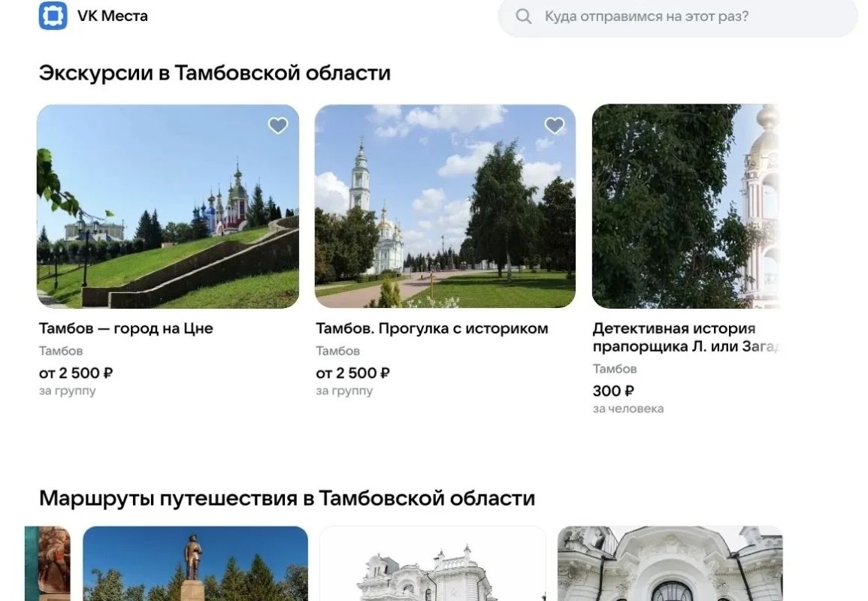Click 'от 2 500 ₽' under 'Прогулка с историком'

pyautogui.click(x=352, y=373)
